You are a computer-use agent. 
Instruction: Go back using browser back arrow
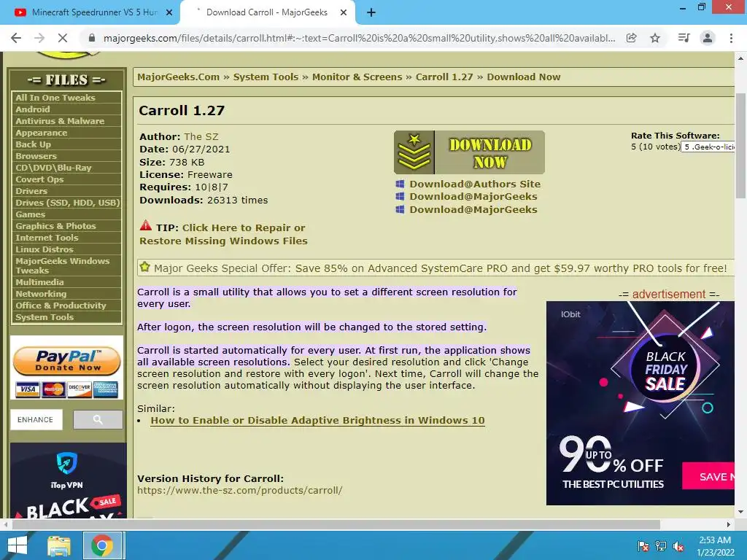(16, 38)
